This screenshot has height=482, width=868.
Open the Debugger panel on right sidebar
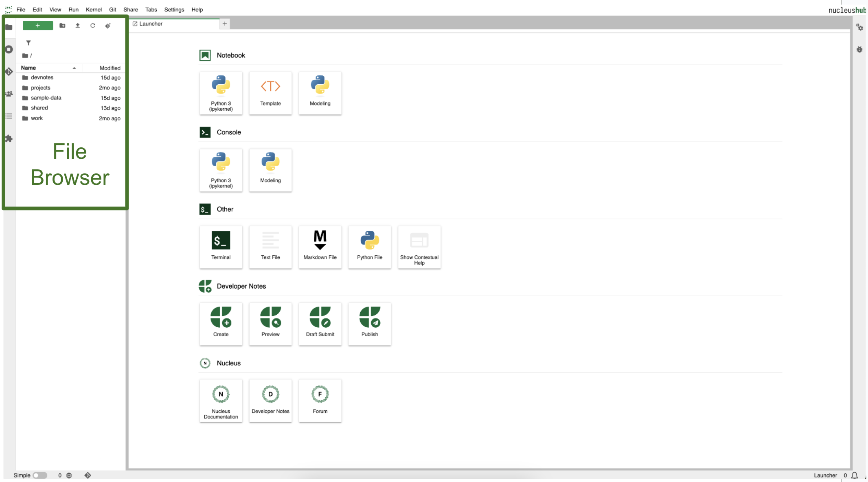(x=859, y=50)
